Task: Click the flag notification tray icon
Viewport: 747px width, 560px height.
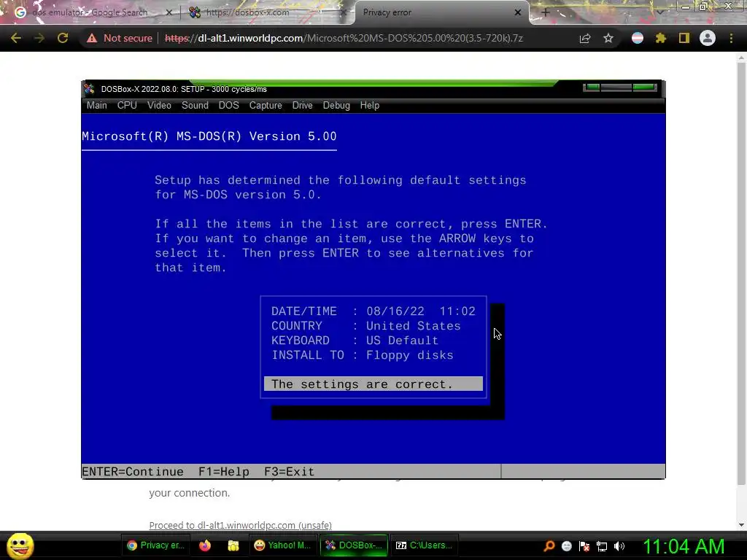Action: click(x=584, y=546)
